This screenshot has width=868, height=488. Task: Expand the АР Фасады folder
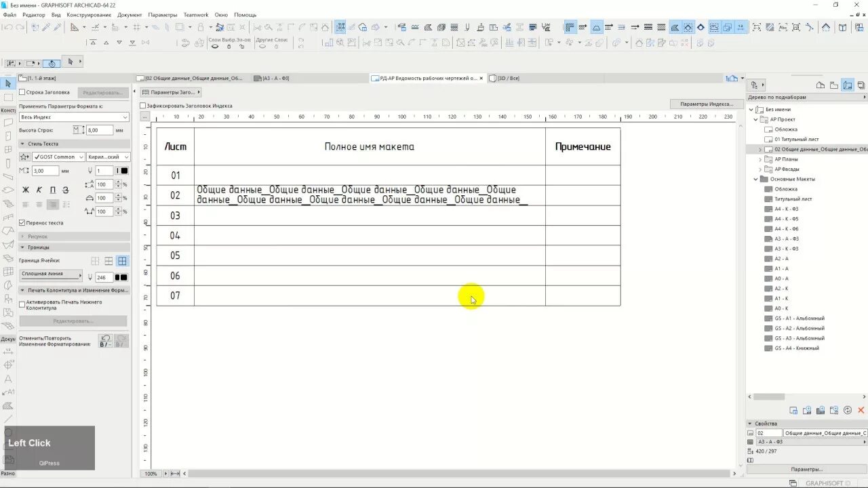tap(760, 169)
